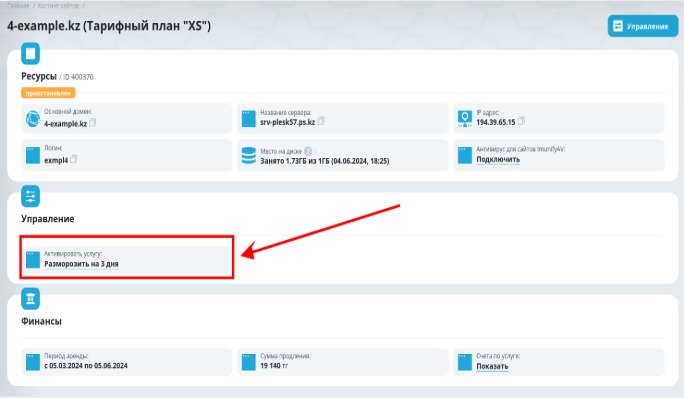Click the globe icon beside main domain
Screen dimensions: 684x398
click(x=32, y=118)
